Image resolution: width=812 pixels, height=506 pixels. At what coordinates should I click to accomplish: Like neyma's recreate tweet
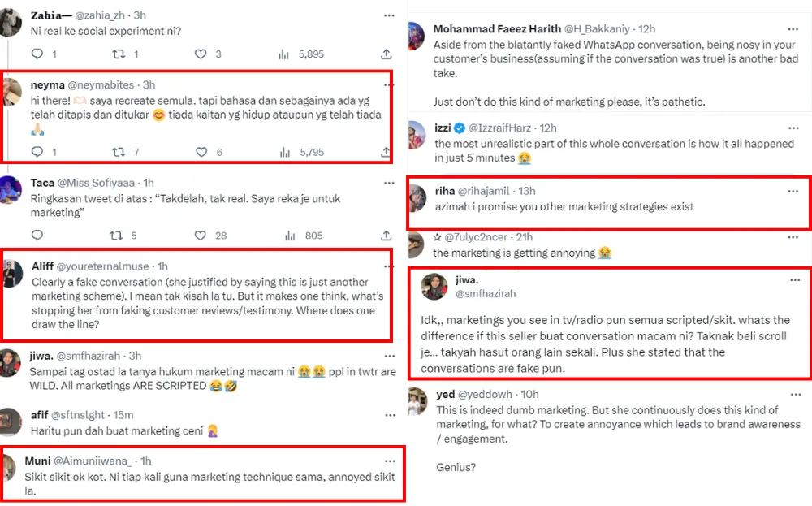[201, 152]
